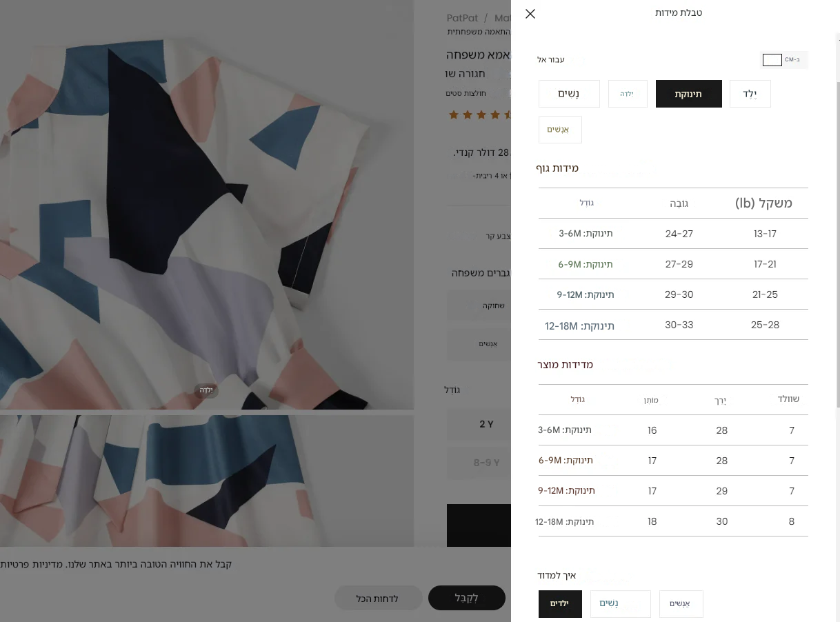840x622 pixels.
Task: Reject all cookies with לדחות הכל
Action: click(x=378, y=598)
